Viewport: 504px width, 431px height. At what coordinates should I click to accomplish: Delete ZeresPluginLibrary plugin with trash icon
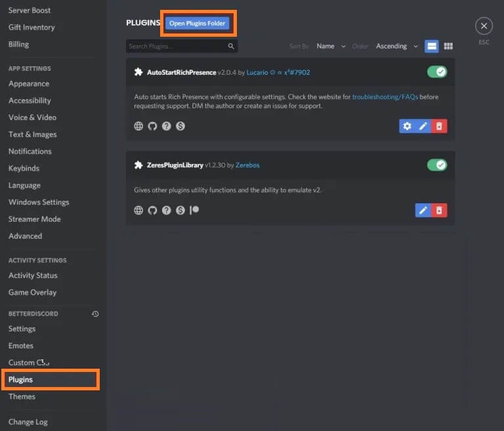pyautogui.click(x=439, y=210)
